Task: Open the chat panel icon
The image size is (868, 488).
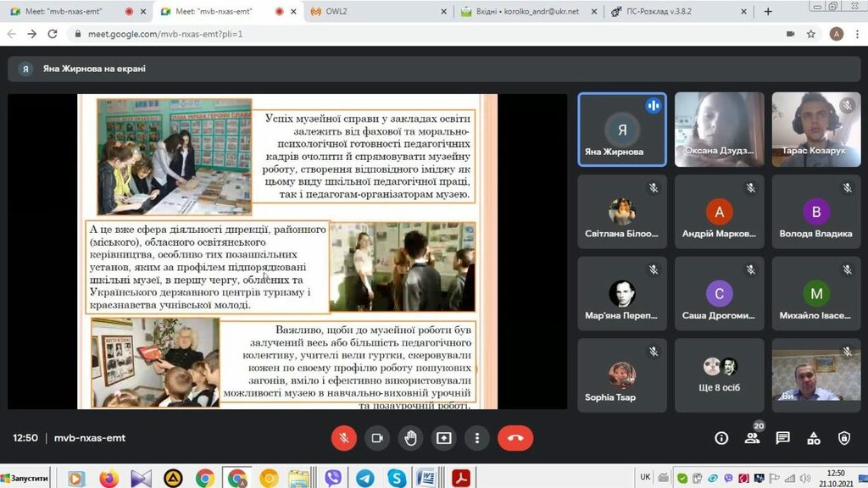Action: 782,438
